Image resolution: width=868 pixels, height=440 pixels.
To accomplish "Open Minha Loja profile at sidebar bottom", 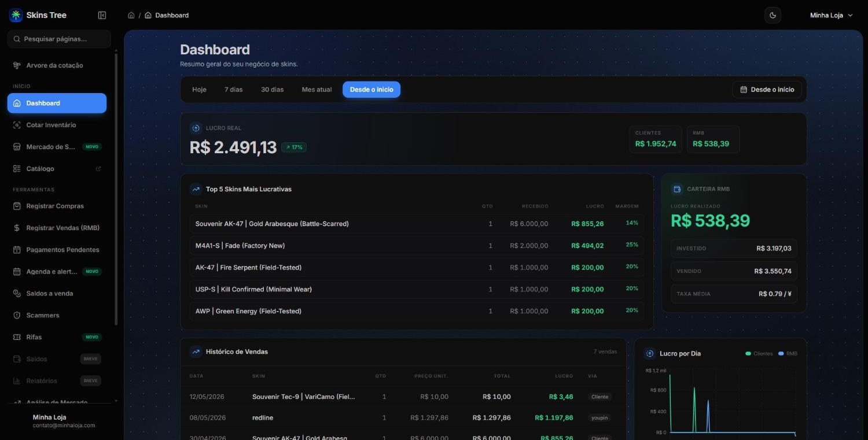I will [x=60, y=421].
